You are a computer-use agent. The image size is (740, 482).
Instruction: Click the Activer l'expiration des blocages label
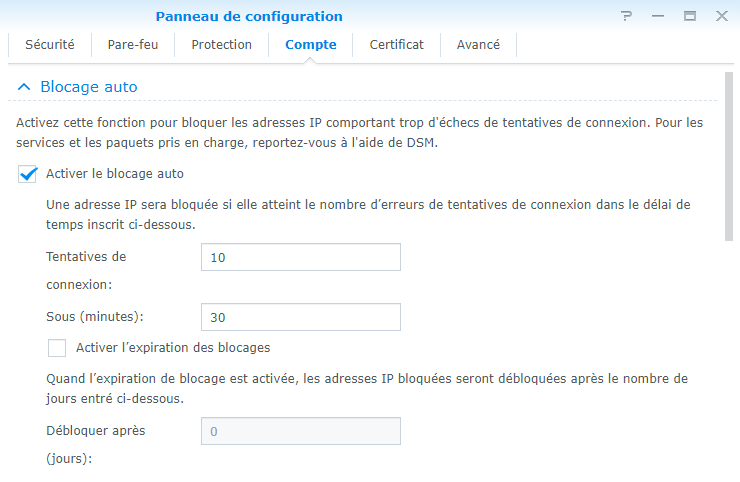pos(173,348)
